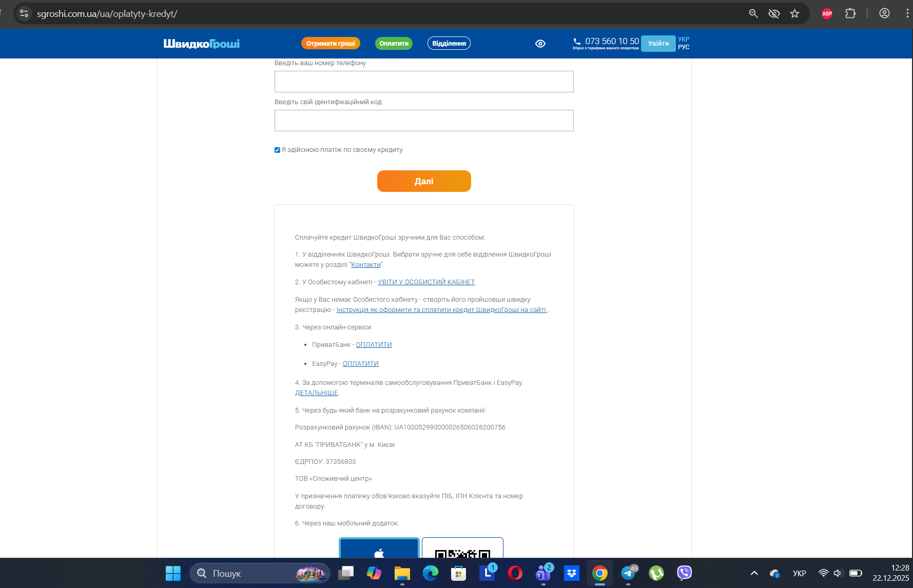Open Microsoft Store from the taskbar
Screen dimensions: 913x588
point(458,573)
